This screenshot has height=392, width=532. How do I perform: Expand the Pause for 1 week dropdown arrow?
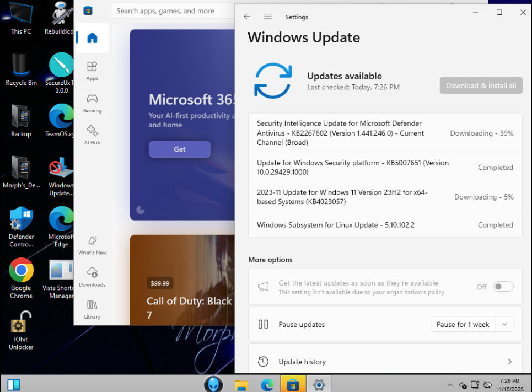504,325
